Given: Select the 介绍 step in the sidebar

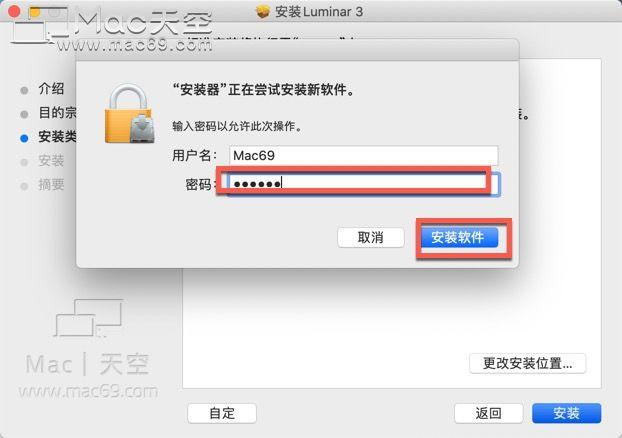Looking at the screenshot, I should (x=51, y=88).
